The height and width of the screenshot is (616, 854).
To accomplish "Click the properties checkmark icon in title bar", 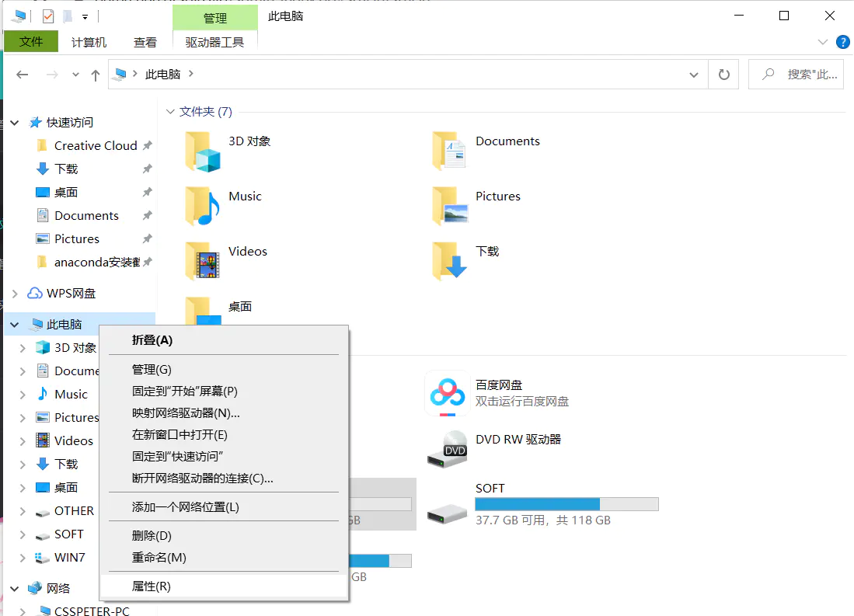I will coord(48,16).
